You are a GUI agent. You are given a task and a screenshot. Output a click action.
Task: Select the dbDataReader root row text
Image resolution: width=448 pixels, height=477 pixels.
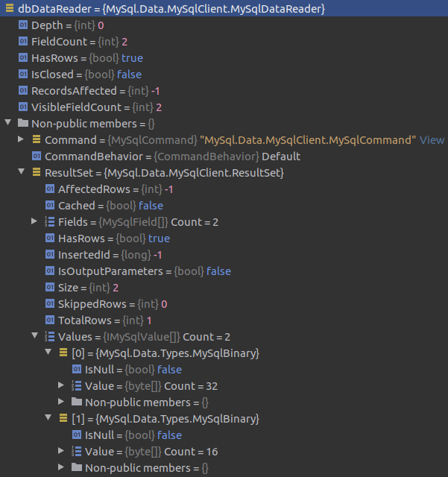[171, 9]
